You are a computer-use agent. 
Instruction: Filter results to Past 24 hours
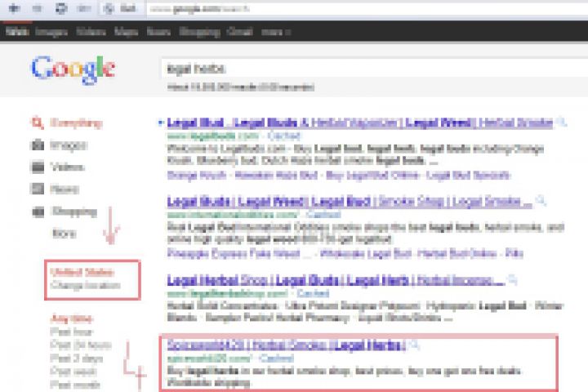point(81,345)
